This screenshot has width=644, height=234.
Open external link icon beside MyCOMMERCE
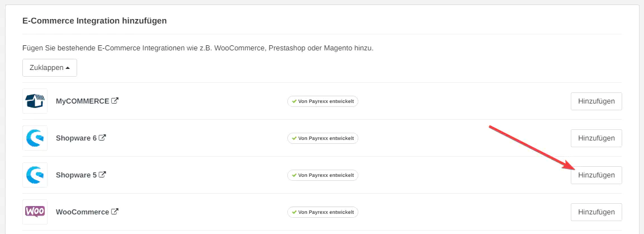(x=115, y=101)
